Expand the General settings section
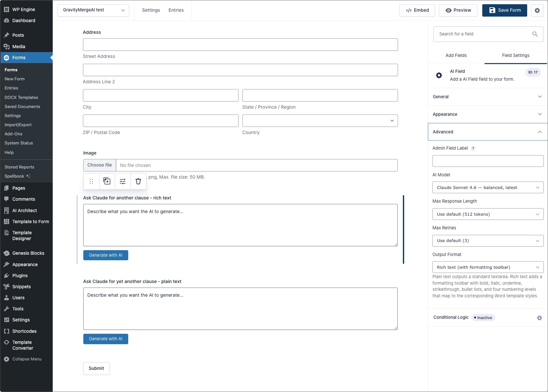This screenshot has height=392, width=548. tap(487, 97)
